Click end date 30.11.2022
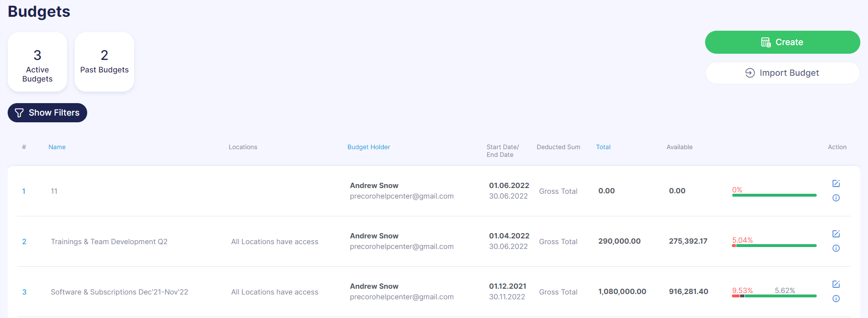The width and height of the screenshot is (868, 318). (507, 297)
